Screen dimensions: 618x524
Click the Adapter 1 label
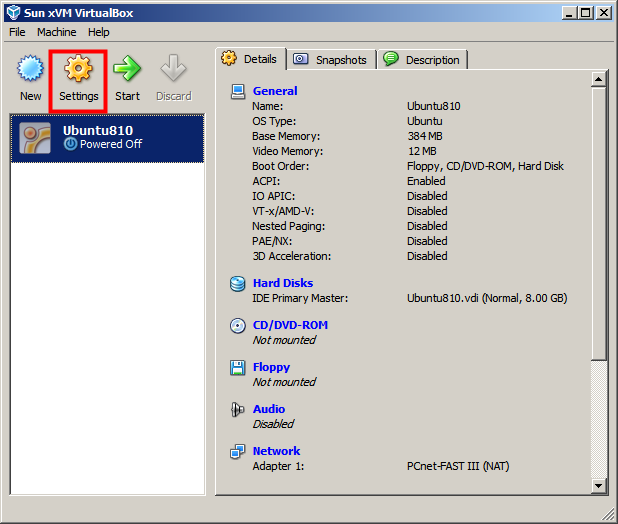tap(278, 466)
